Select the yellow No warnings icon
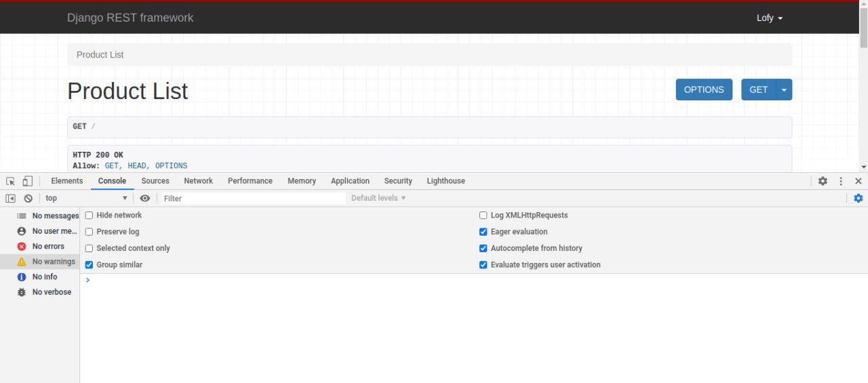Image resolution: width=868 pixels, height=383 pixels. [22, 262]
